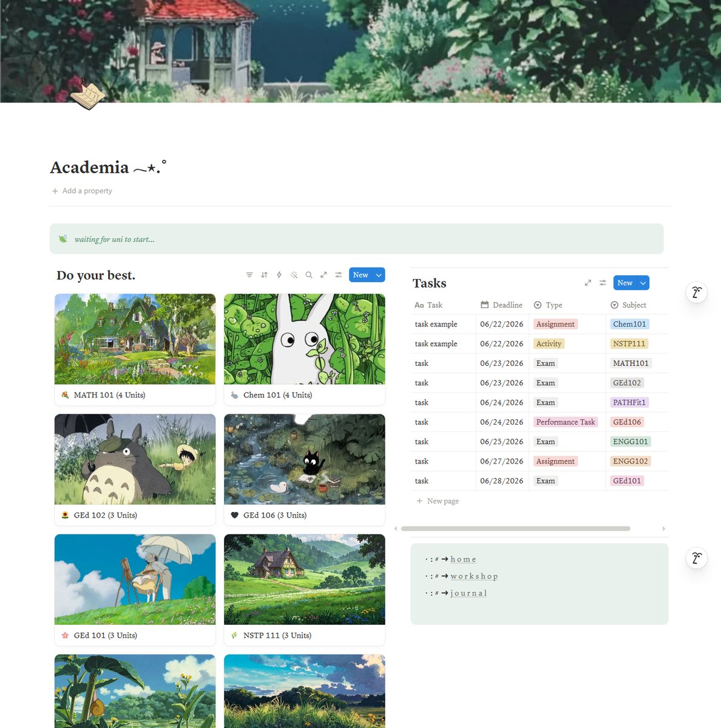Open the Task column header menu

pos(443,305)
